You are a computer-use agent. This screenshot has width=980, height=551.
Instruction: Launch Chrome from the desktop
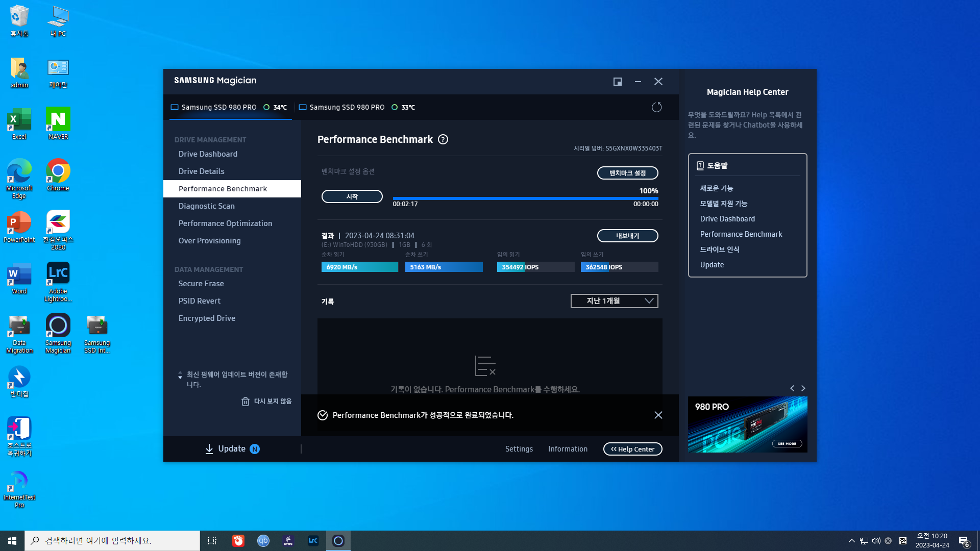pos(58,176)
